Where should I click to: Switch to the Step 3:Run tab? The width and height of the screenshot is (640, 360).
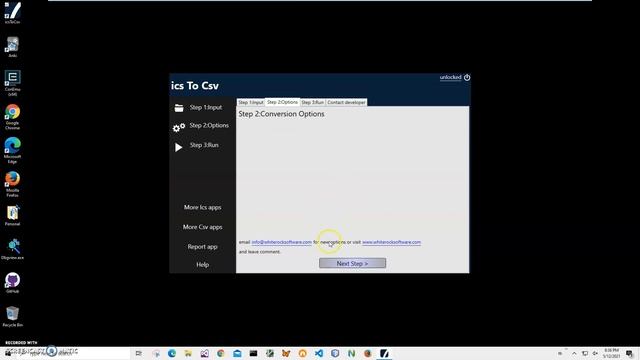pyautogui.click(x=313, y=102)
